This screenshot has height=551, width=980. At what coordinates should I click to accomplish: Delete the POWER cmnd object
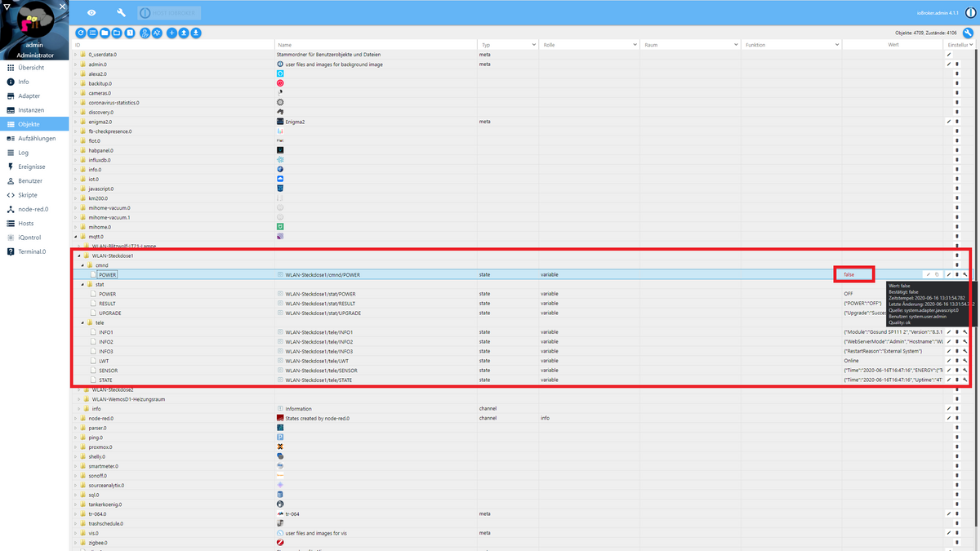[957, 275]
